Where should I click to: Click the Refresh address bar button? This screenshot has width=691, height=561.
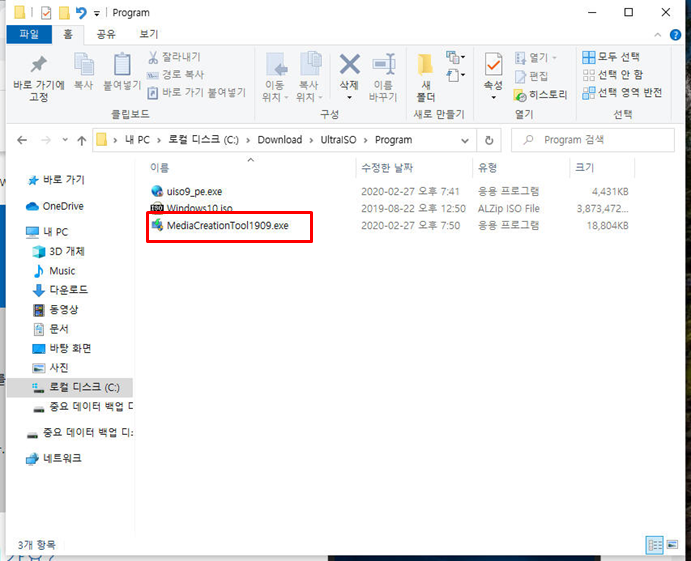coord(489,141)
